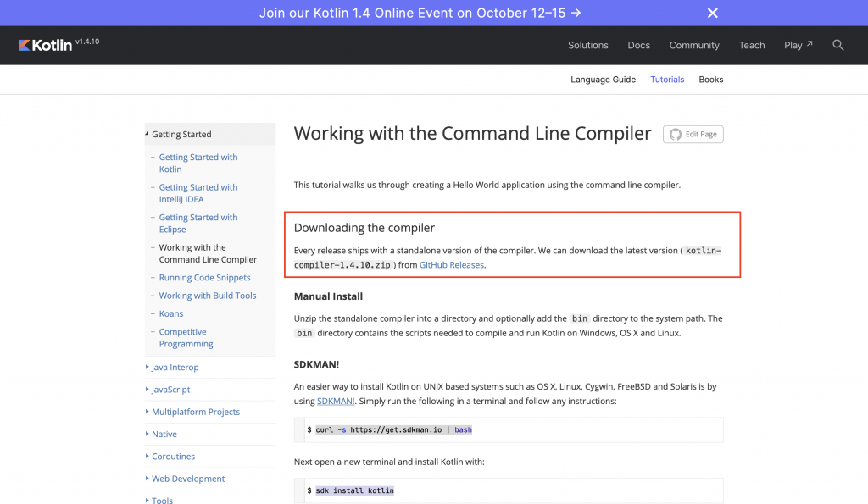Open the Community menu

tap(694, 46)
